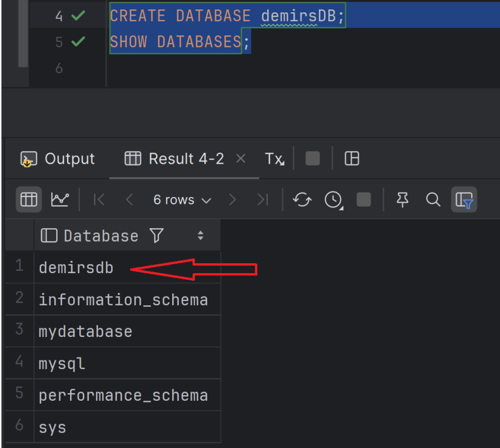Open the Tx transaction mode dropdown
This screenshot has width=500, height=448.
click(274, 159)
